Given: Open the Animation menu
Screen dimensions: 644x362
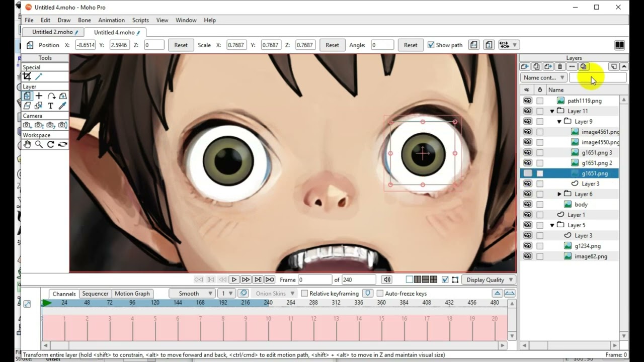Looking at the screenshot, I should pos(111,20).
